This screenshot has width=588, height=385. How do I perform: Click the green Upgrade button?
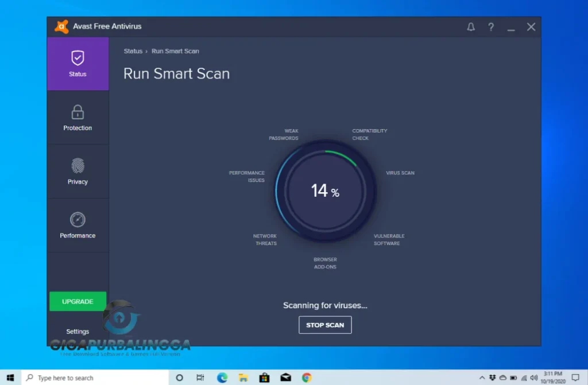click(78, 301)
